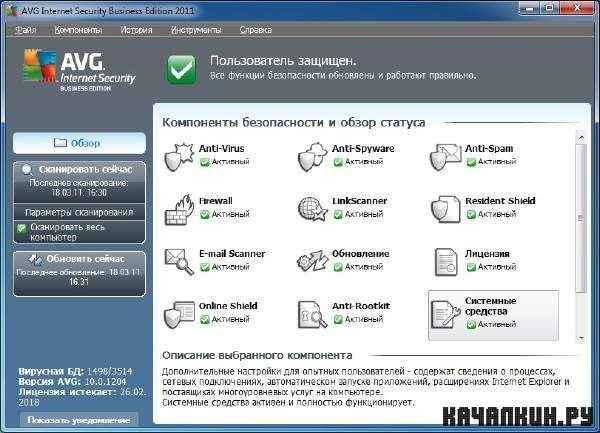
Task: Open Параметры сканирования scan options
Action: coord(79,212)
